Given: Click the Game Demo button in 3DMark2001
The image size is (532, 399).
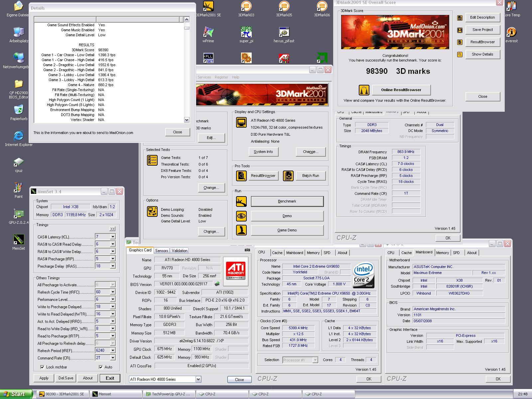Looking at the screenshot, I should (287, 230).
